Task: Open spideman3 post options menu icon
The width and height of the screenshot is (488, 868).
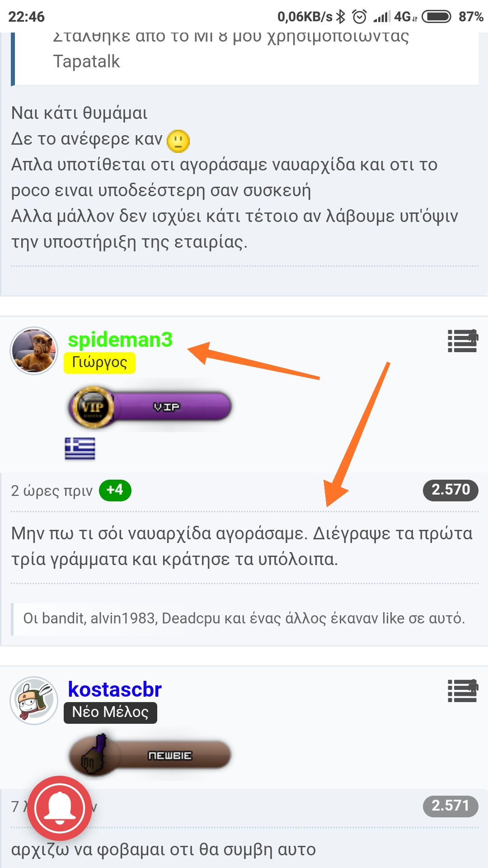Action: 463,341
